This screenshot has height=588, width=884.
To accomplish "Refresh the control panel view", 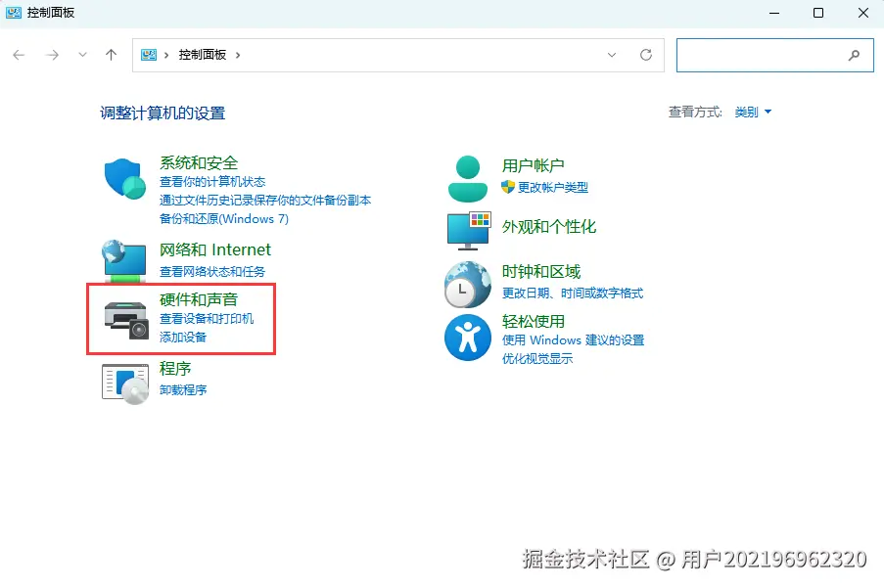I will point(646,55).
